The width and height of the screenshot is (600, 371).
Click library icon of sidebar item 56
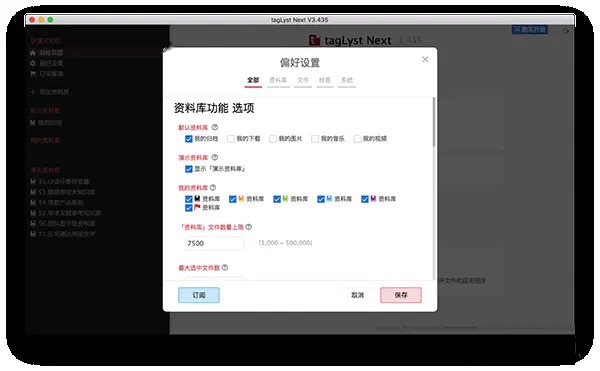(x=33, y=223)
